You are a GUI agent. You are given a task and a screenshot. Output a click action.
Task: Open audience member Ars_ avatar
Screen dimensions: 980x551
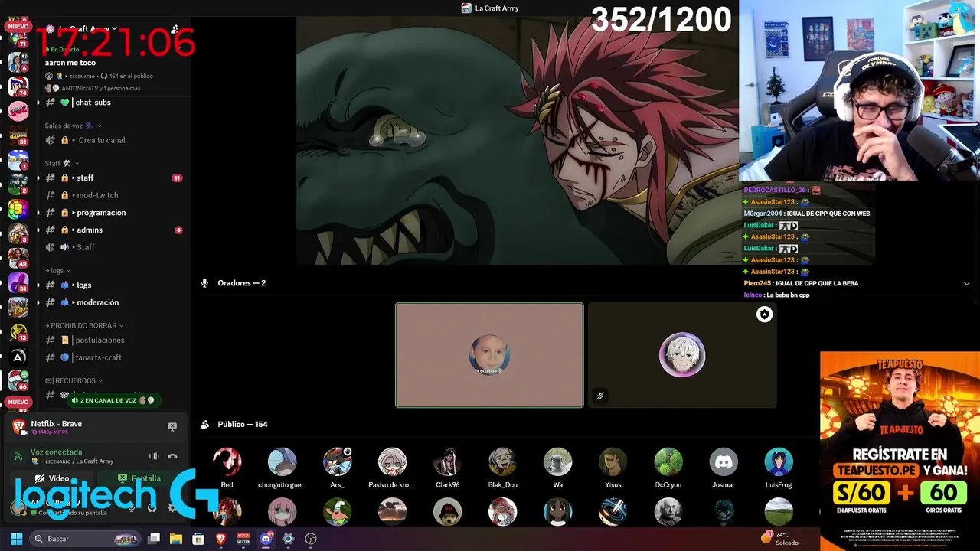pyautogui.click(x=337, y=462)
